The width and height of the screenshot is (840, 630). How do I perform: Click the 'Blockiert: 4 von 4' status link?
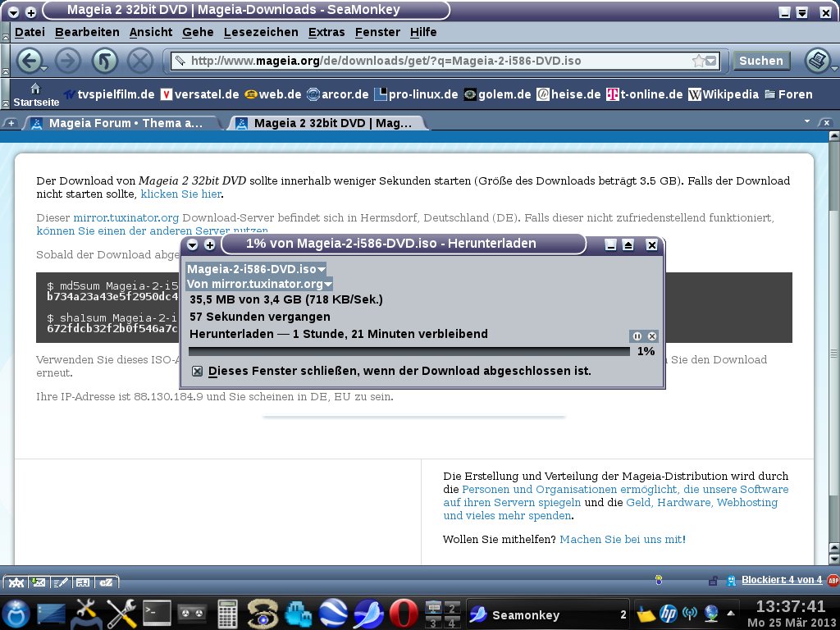click(x=782, y=580)
